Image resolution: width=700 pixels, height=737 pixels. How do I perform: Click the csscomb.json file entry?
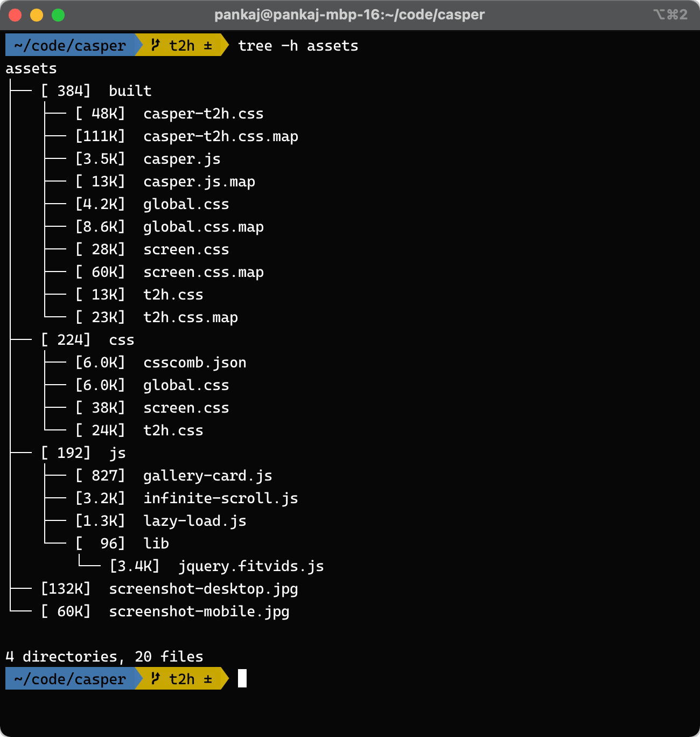[x=195, y=363]
